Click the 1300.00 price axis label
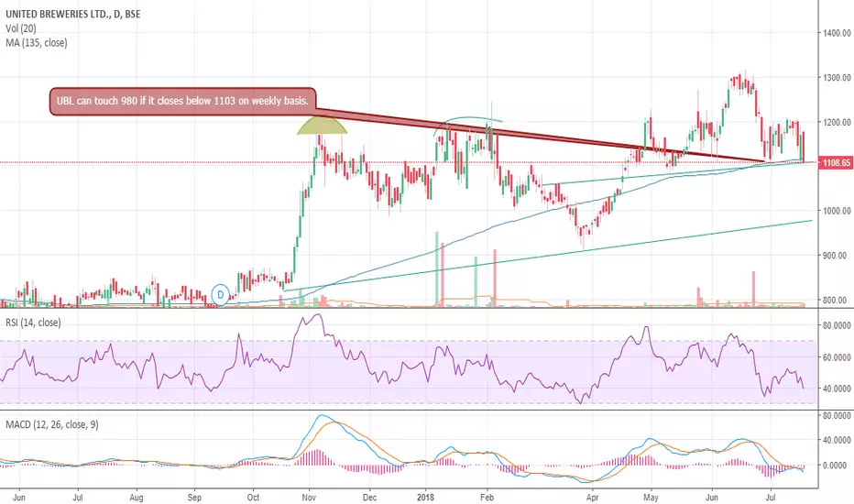The width and height of the screenshot is (854, 504). pyautogui.click(x=837, y=77)
